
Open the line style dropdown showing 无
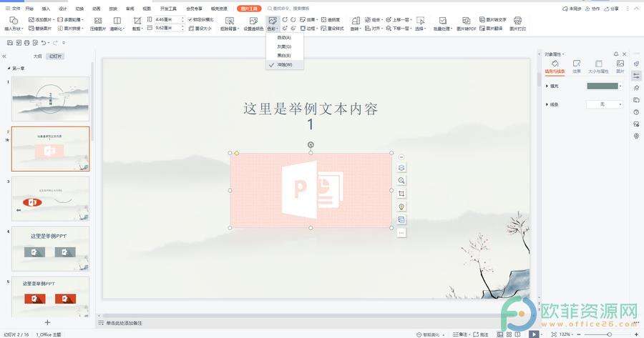click(x=604, y=104)
